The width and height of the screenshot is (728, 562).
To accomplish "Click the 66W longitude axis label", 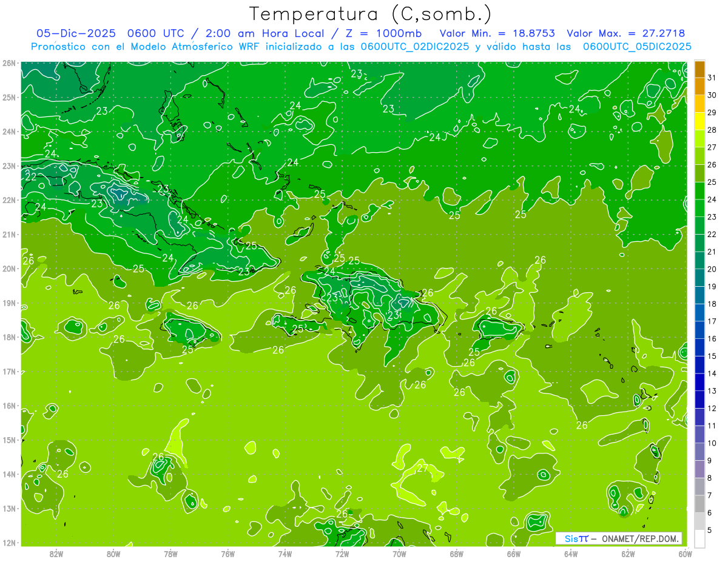I will [x=514, y=554].
